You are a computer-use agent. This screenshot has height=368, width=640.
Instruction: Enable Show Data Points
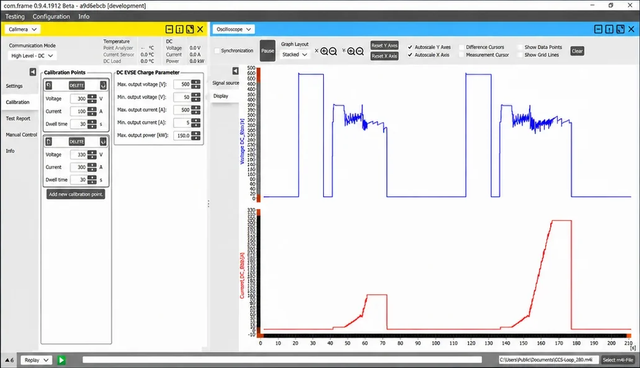[x=520, y=47]
